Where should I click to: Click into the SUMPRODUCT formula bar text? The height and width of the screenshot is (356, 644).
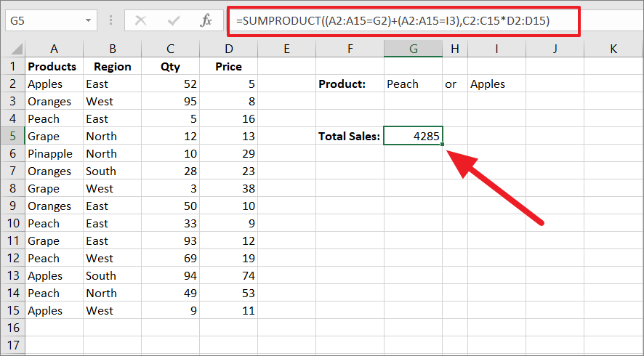(x=393, y=21)
